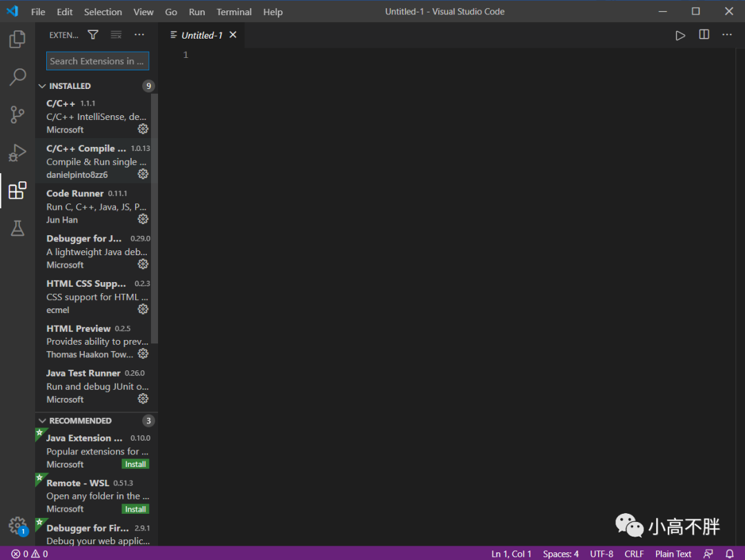Click line 1 in the editor
This screenshot has width=745, height=560.
point(186,54)
